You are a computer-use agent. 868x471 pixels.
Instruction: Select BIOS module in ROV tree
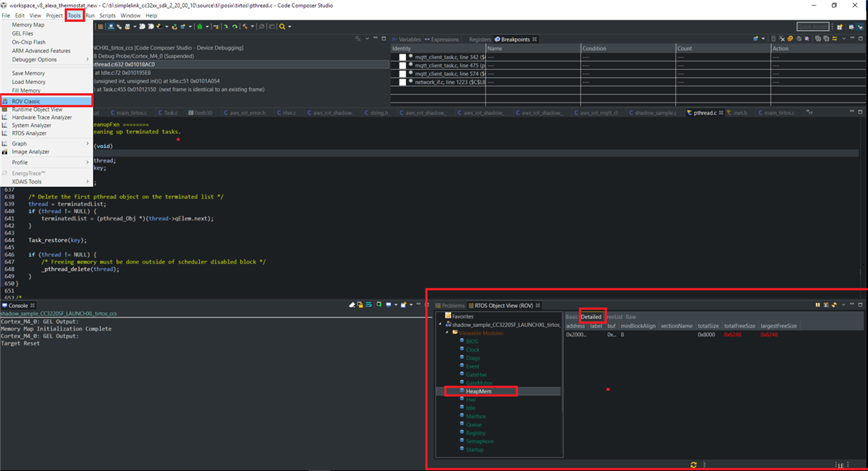coord(471,341)
